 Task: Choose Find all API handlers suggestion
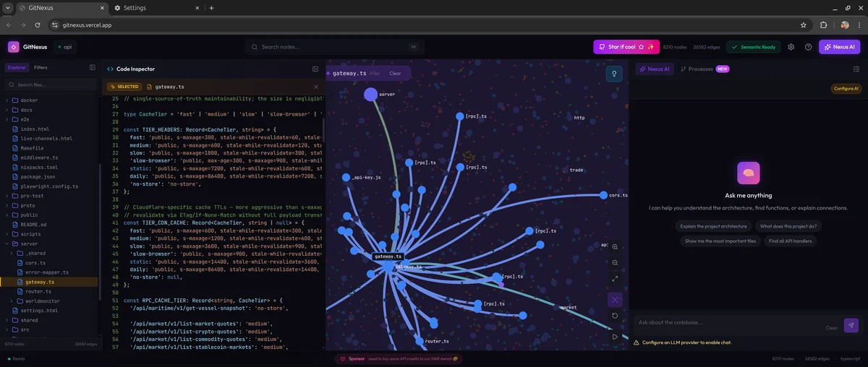tap(791, 241)
